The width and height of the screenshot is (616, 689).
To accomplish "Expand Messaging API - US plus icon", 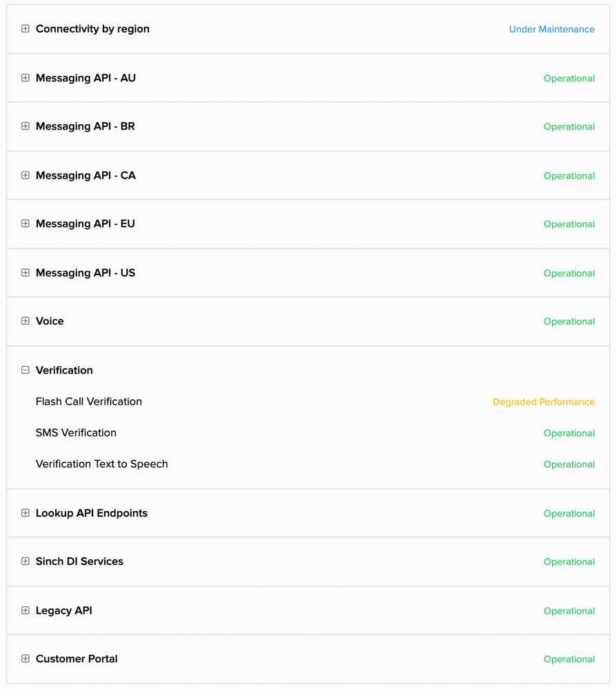I will point(26,273).
